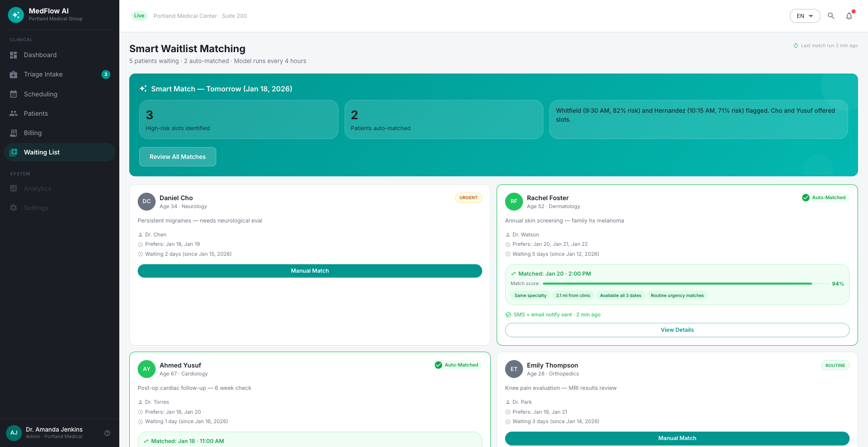Click the Triage Intake medical bag icon
This screenshot has height=447, width=868.
[x=13, y=74]
